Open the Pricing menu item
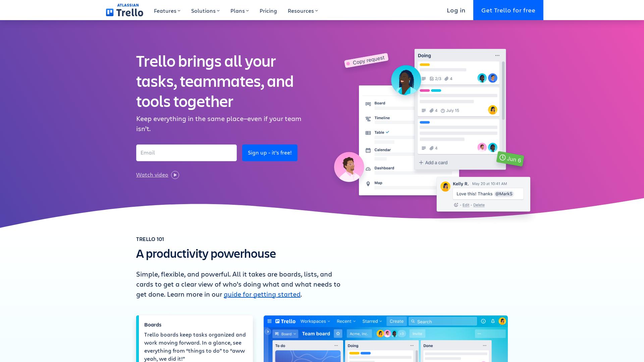 coord(268,10)
